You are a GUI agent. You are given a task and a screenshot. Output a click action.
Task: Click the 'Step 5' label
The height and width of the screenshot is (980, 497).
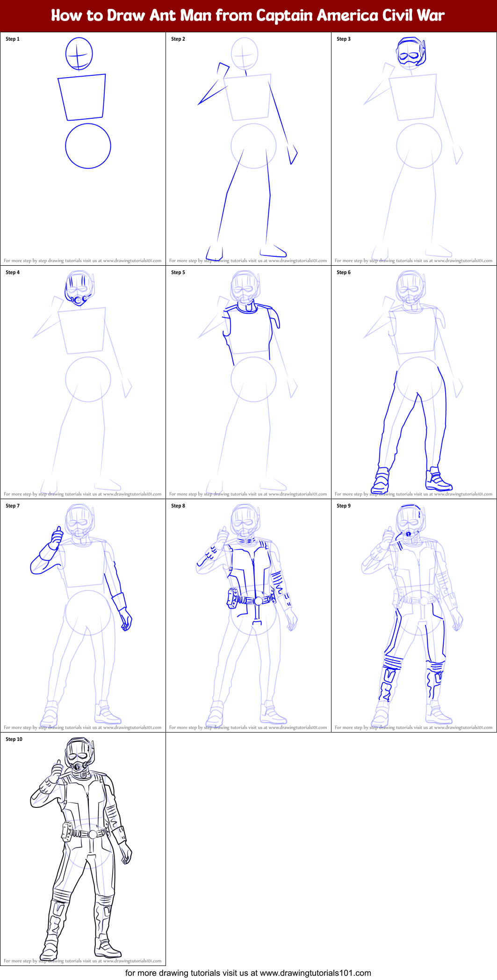point(178,273)
